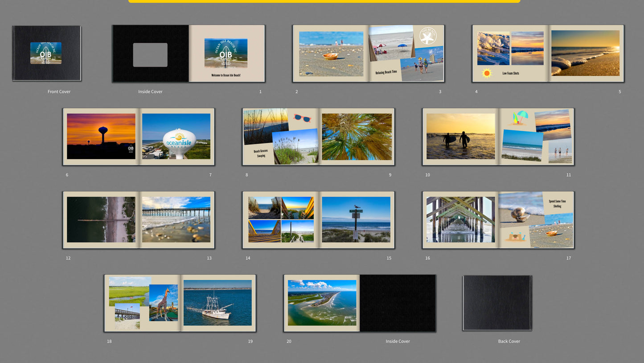Click the aerial pier photo on page 12
Screen dimensions: 644x363
(x=101, y=219)
